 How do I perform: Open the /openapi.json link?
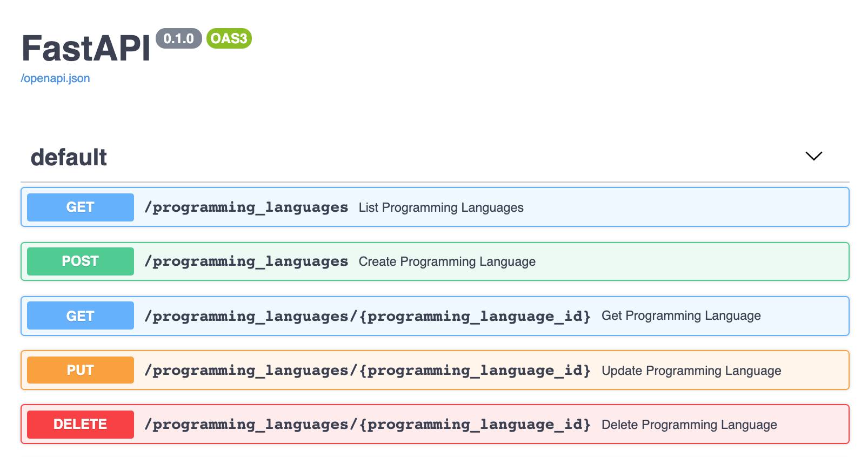tap(55, 78)
